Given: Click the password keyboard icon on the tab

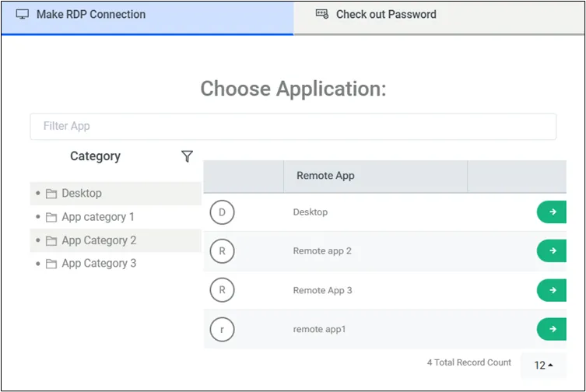Looking at the screenshot, I should [321, 14].
